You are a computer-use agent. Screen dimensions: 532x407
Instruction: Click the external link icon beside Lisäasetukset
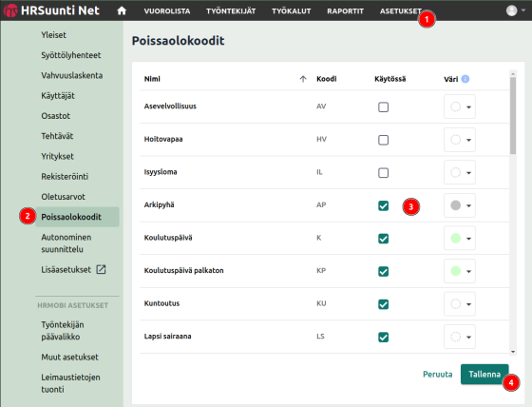tap(101, 269)
